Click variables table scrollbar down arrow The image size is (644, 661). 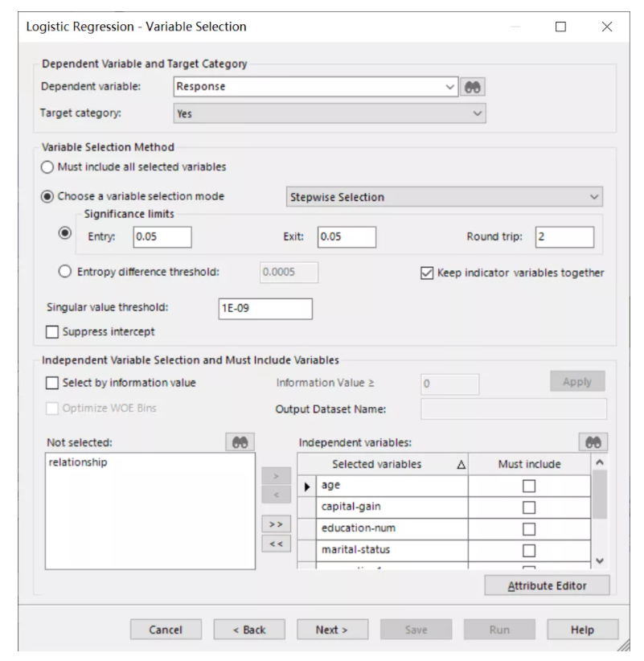[x=600, y=561]
